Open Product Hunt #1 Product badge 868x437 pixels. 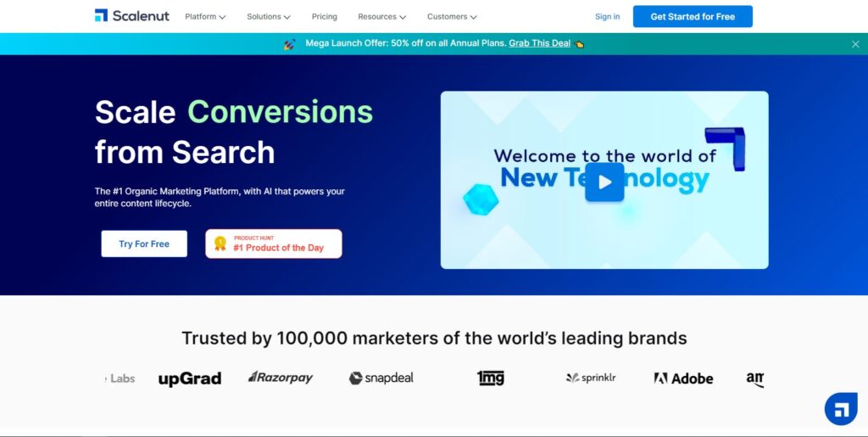point(274,244)
